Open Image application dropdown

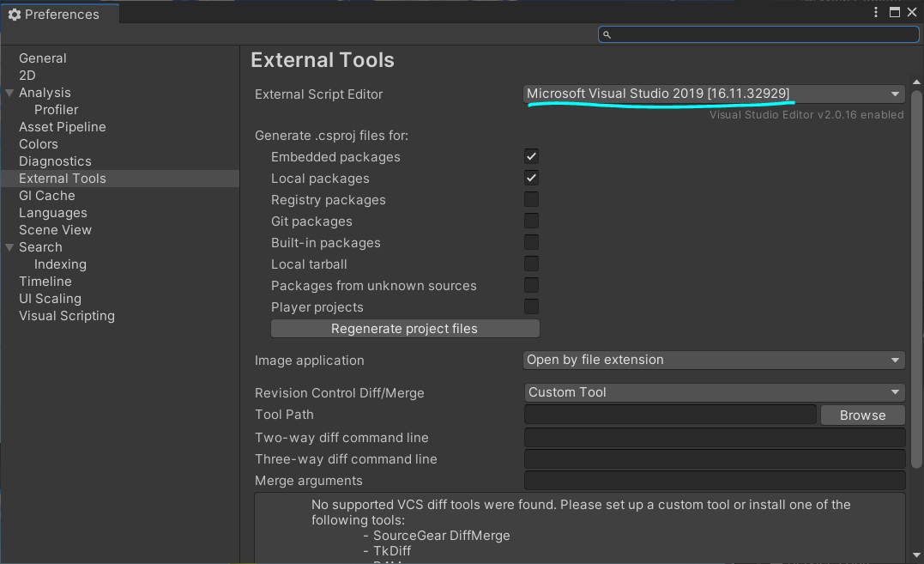pyautogui.click(x=714, y=360)
